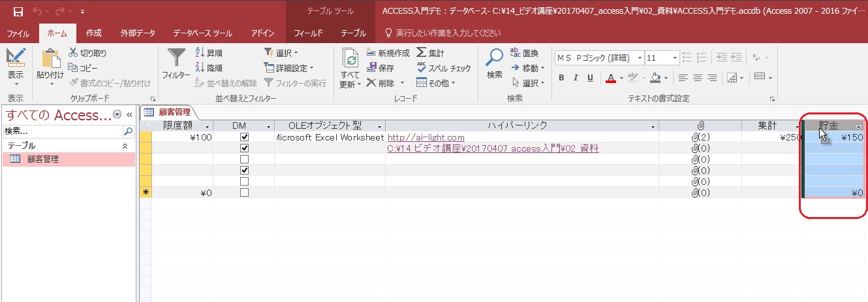Open the http://ai-light.com hyperlink

coord(426,138)
